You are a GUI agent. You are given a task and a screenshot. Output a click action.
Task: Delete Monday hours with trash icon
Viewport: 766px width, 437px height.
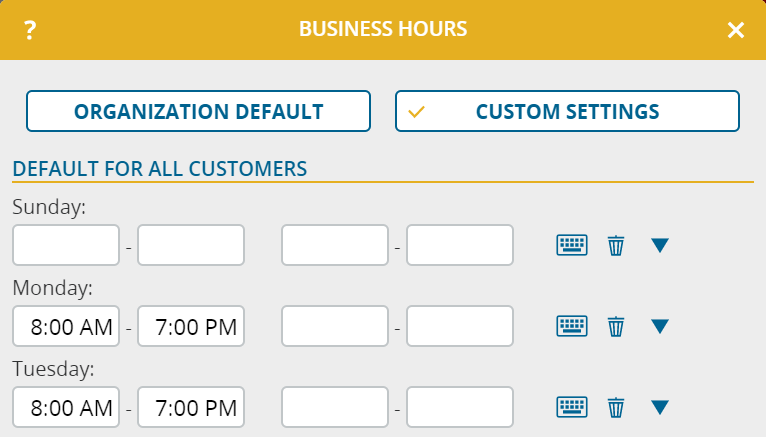click(x=616, y=326)
